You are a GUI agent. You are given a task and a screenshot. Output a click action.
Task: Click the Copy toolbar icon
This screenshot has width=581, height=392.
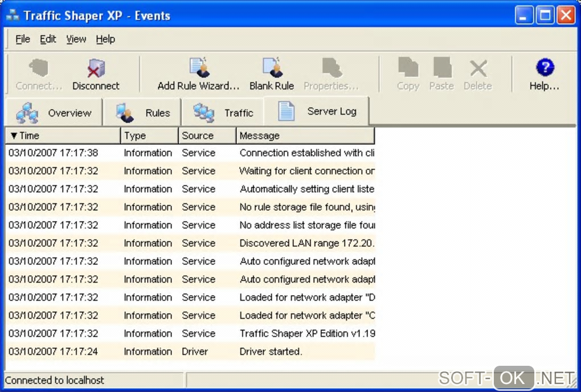408,75
